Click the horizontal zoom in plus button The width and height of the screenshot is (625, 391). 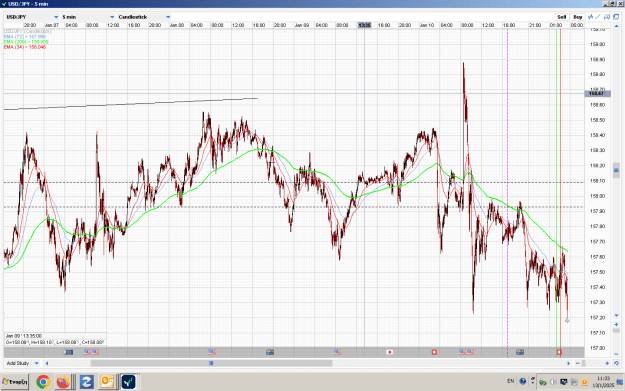(607, 363)
